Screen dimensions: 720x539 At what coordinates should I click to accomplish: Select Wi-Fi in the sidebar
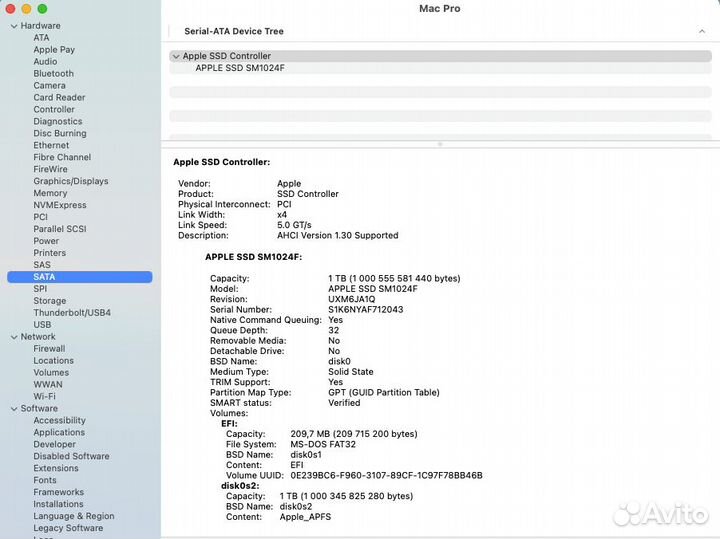click(44, 396)
